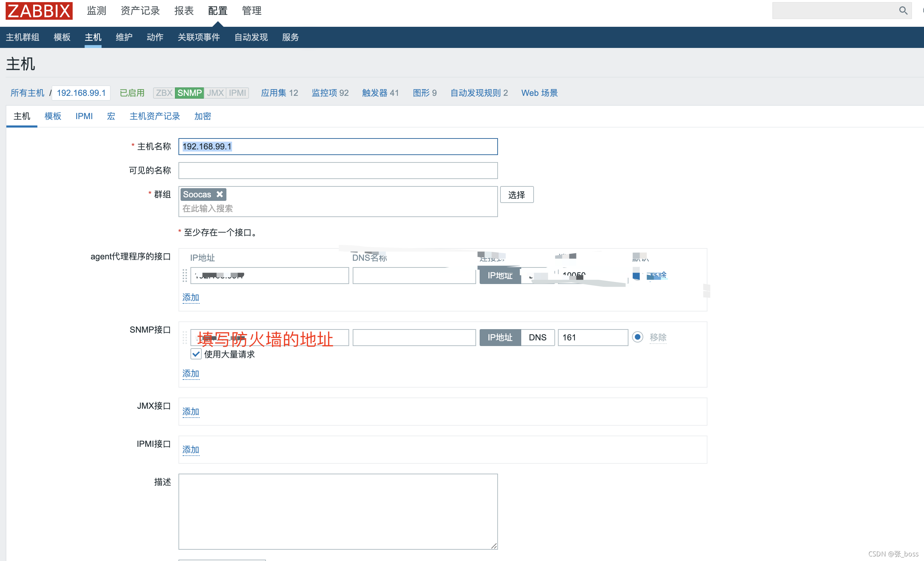Click the Zabbix logo
This screenshot has width=924, height=561.
coord(39,11)
